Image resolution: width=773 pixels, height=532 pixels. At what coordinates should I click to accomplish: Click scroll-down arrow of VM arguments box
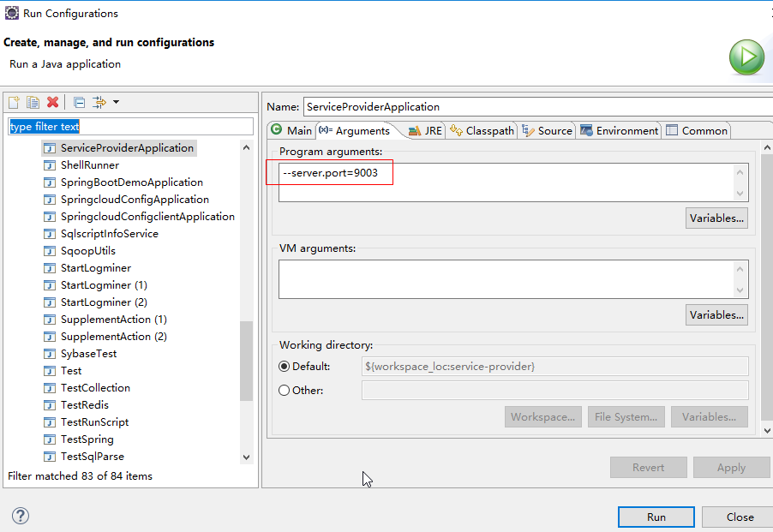coord(740,290)
